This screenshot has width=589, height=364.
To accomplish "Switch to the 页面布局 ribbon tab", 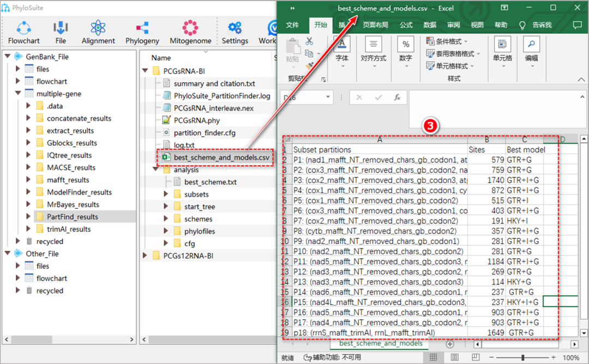I will click(376, 25).
